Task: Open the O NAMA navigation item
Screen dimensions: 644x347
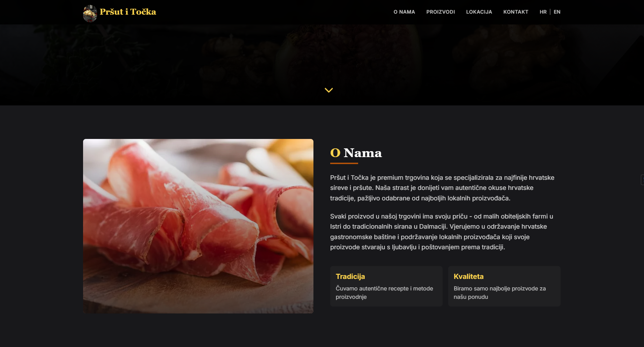Action: click(404, 12)
